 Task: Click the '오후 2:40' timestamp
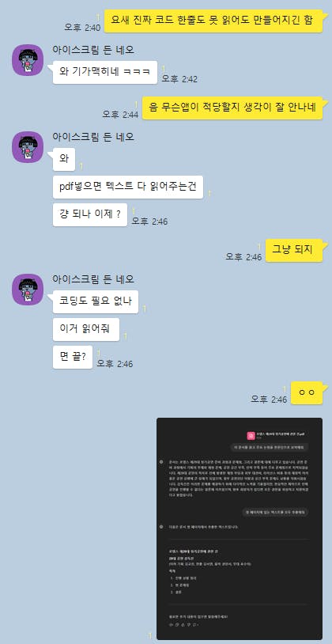click(82, 27)
